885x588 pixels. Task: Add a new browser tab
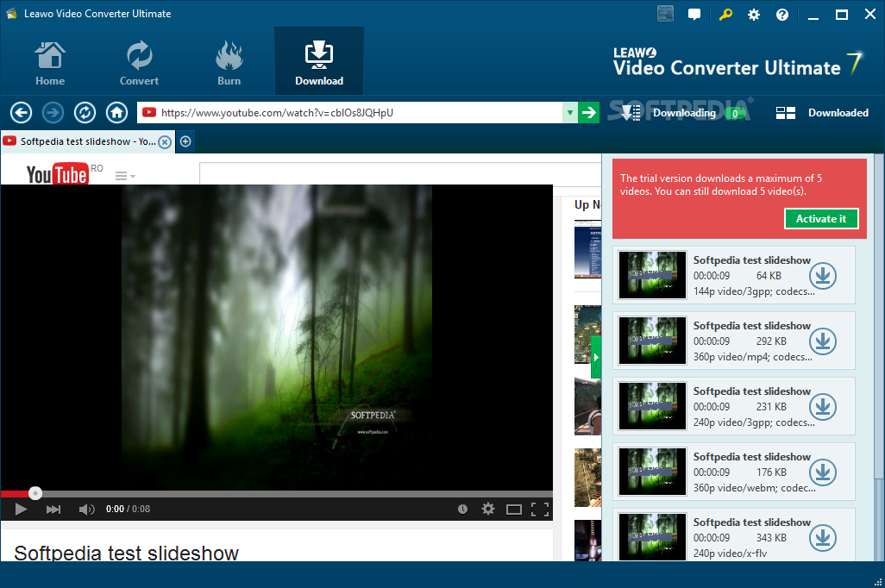(185, 141)
